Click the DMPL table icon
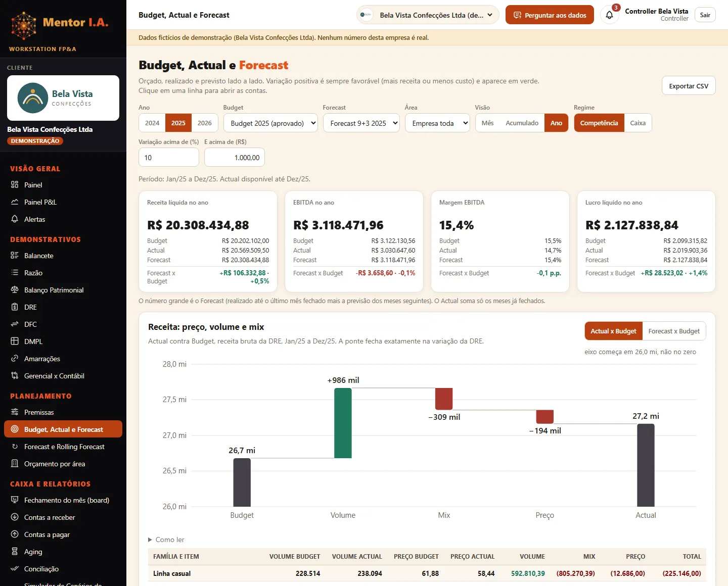This screenshot has height=586, width=728. tap(15, 341)
